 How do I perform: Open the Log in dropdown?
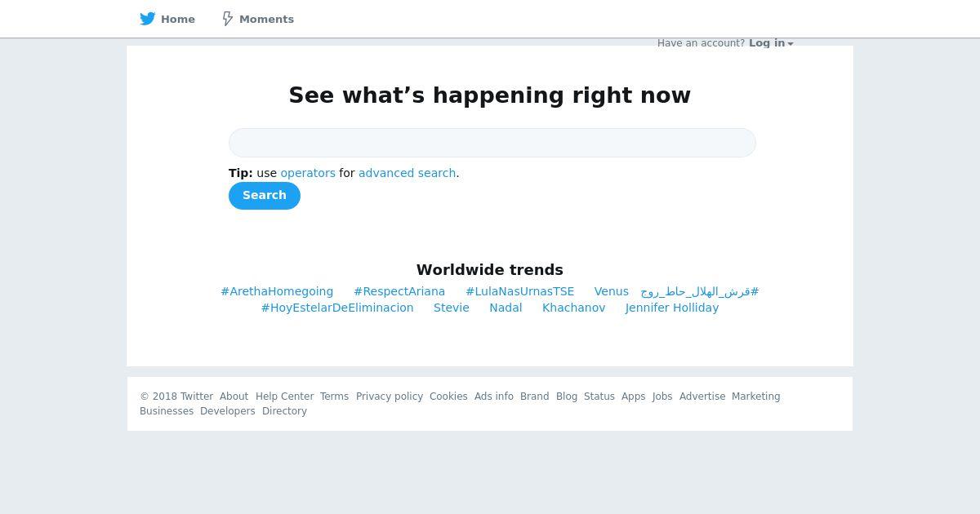771,43
